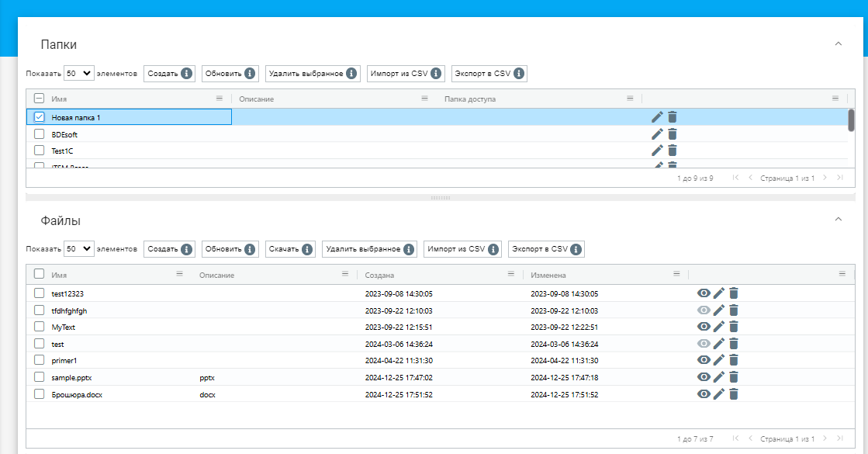868x454 pixels.
Task: Click Экспорт в CSV in Файлы toolbar
Action: click(546, 249)
